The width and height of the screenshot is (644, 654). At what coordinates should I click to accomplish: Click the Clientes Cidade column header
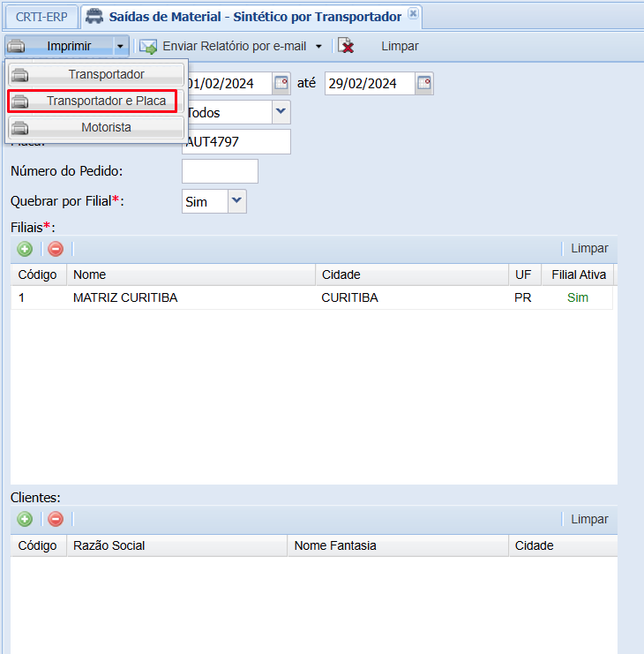[563, 545]
